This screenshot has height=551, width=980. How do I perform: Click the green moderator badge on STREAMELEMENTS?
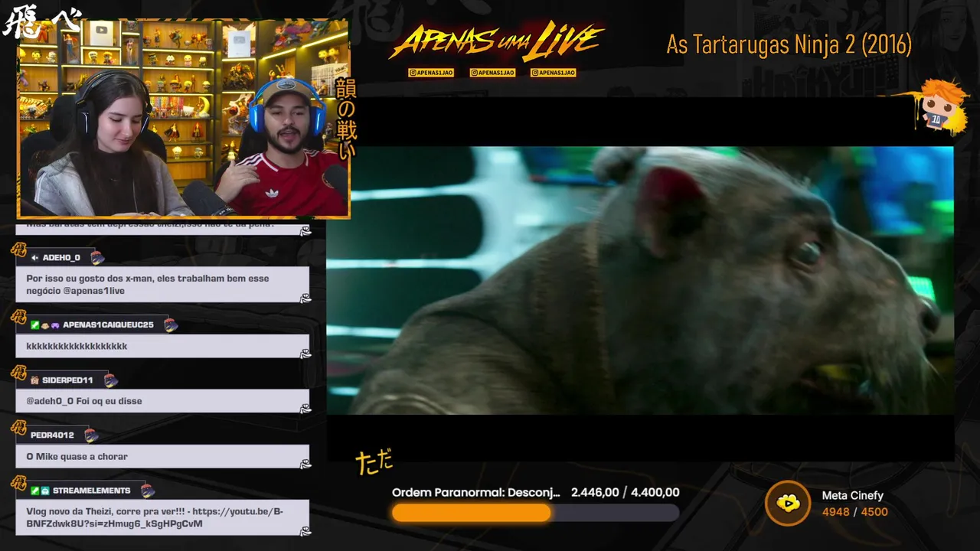(x=34, y=491)
